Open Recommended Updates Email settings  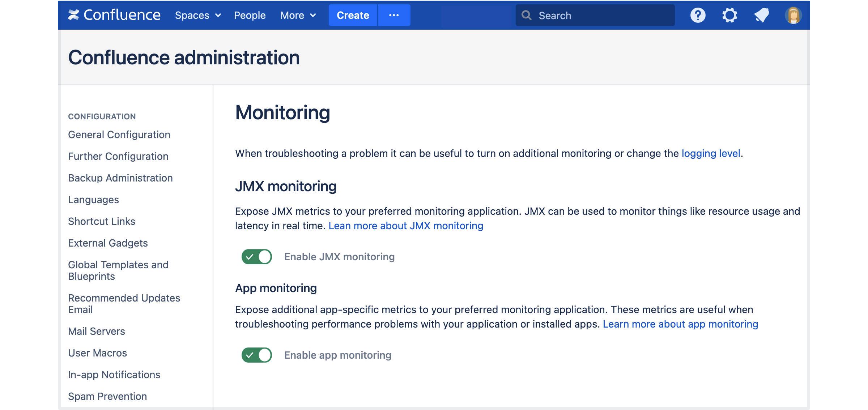[124, 304]
